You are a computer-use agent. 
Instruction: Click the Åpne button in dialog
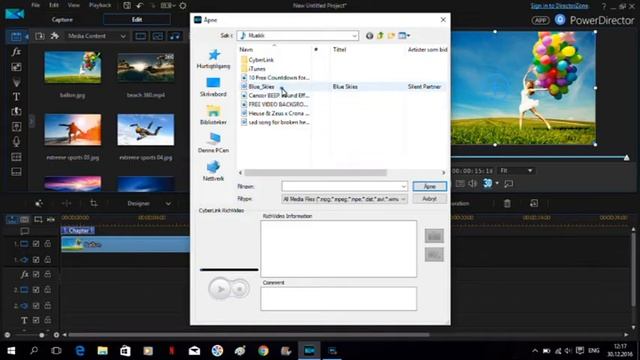pyautogui.click(x=429, y=187)
